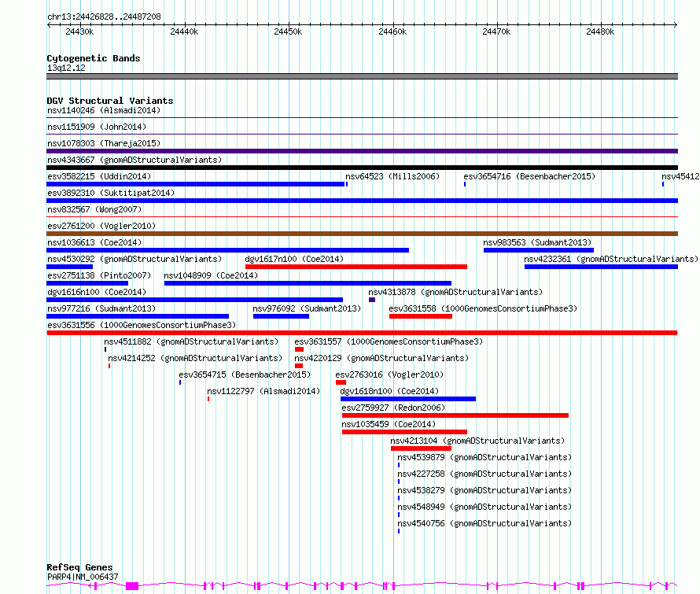This screenshot has width=700, height=594.
Task: Click the PARP4|NM_006437 gene label
Action: [83, 577]
